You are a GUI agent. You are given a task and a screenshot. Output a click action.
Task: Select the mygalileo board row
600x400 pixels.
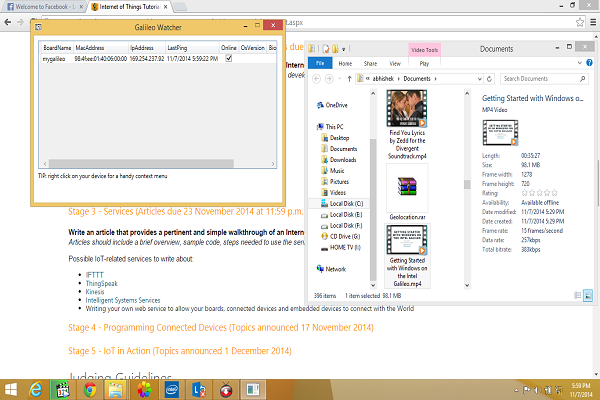158,59
